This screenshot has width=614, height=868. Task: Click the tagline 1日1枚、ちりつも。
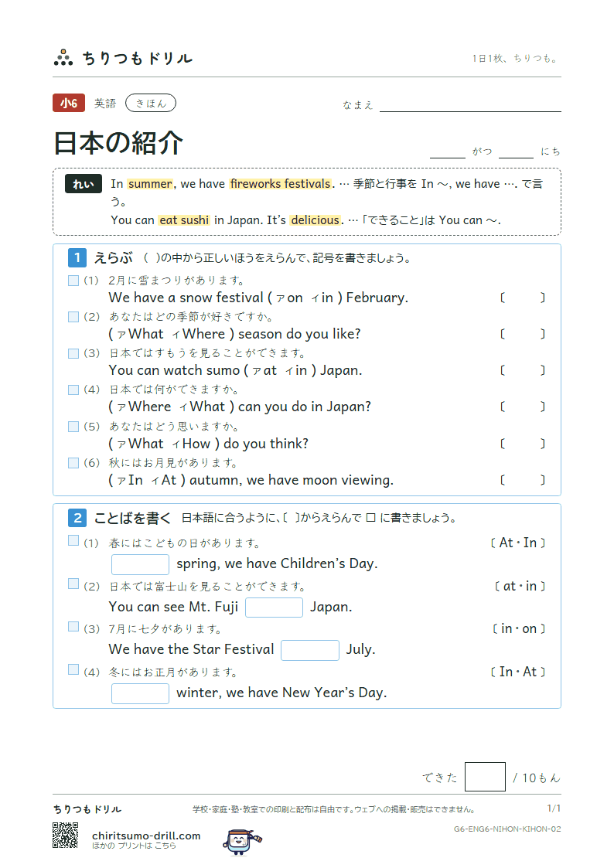tap(516, 58)
